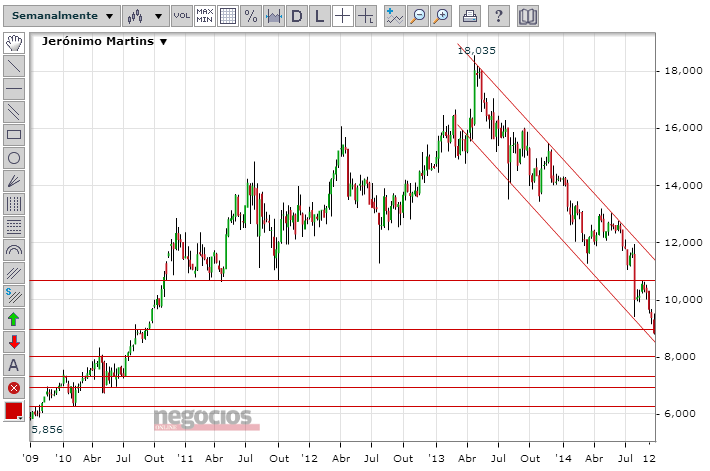
Task: Select the horizontal line tool
Action: pyautogui.click(x=14, y=89)
